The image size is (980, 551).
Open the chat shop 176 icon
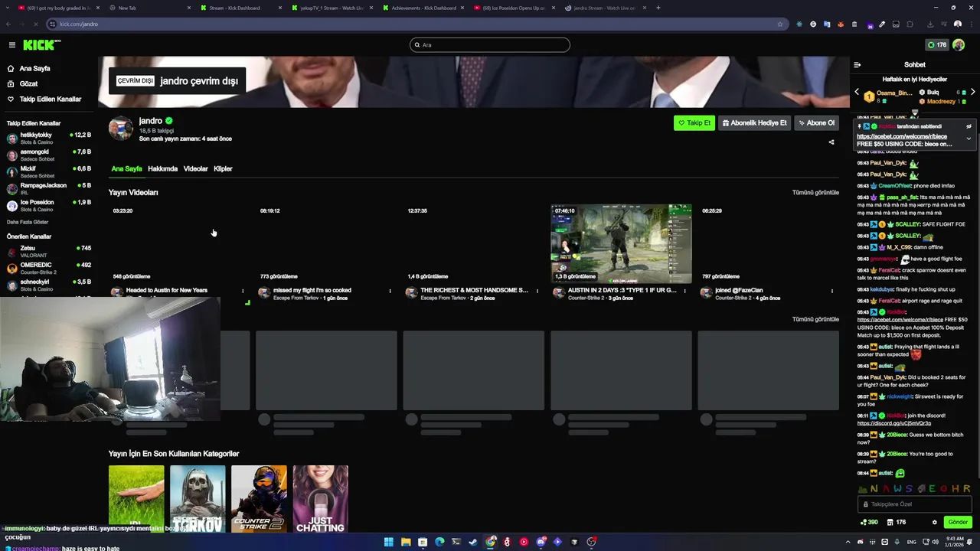click(x=897, y=522)
